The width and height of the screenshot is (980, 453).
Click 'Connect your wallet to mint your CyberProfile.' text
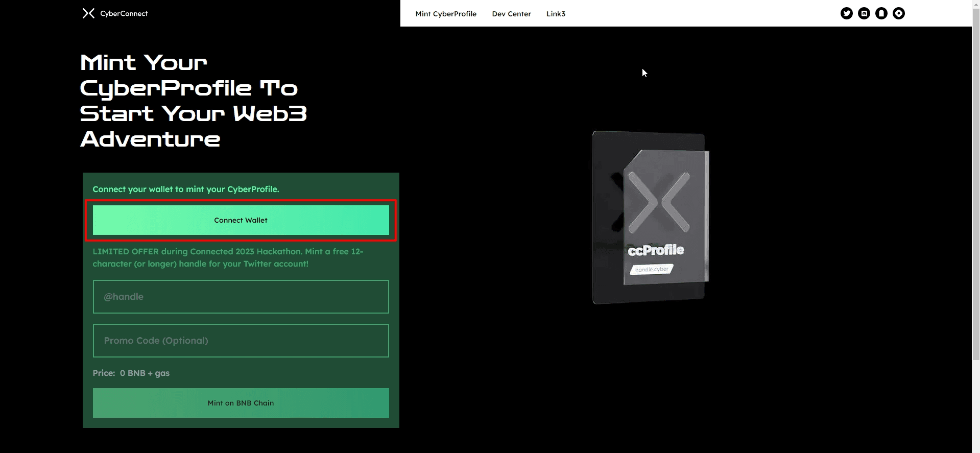point(186,189)
